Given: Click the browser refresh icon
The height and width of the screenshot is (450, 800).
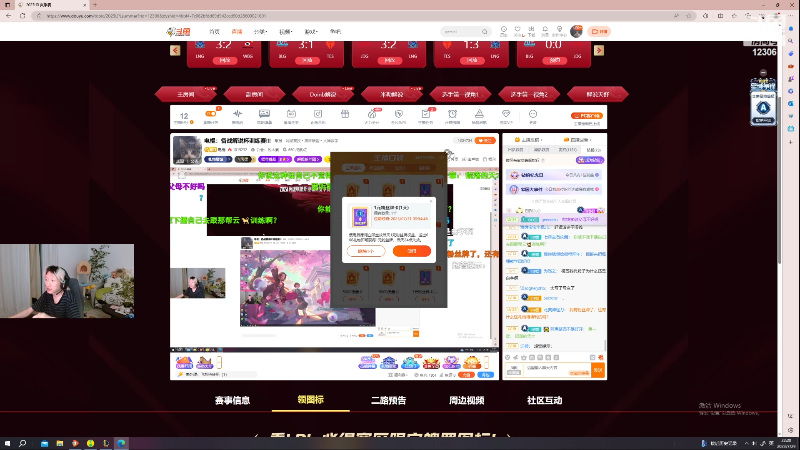Looking at the screenshot, I should [x=22, y=16].
